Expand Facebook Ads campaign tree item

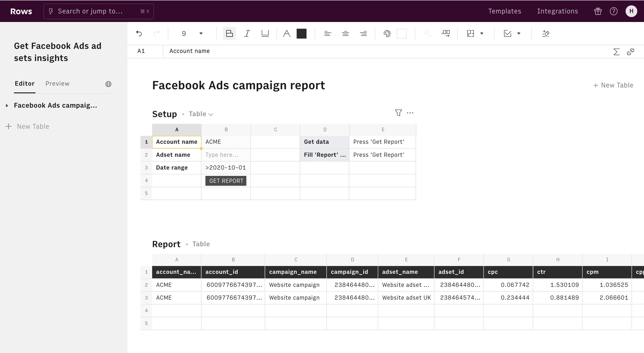pyautogui.click(x=7, y=106)
